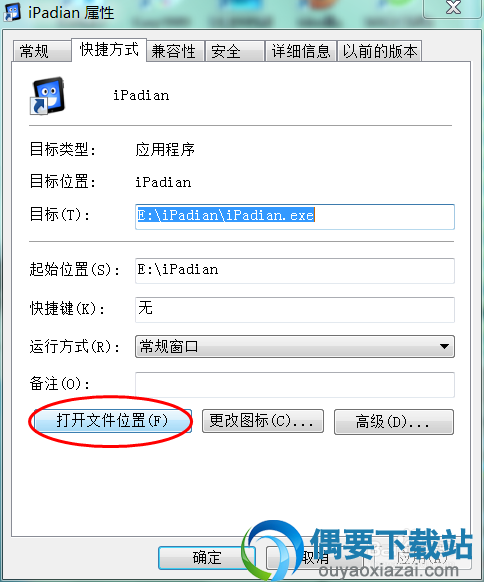Click the iPadian shortcut icon in dialog
Viewport: 484px width, 582px height.
[47, 96]
